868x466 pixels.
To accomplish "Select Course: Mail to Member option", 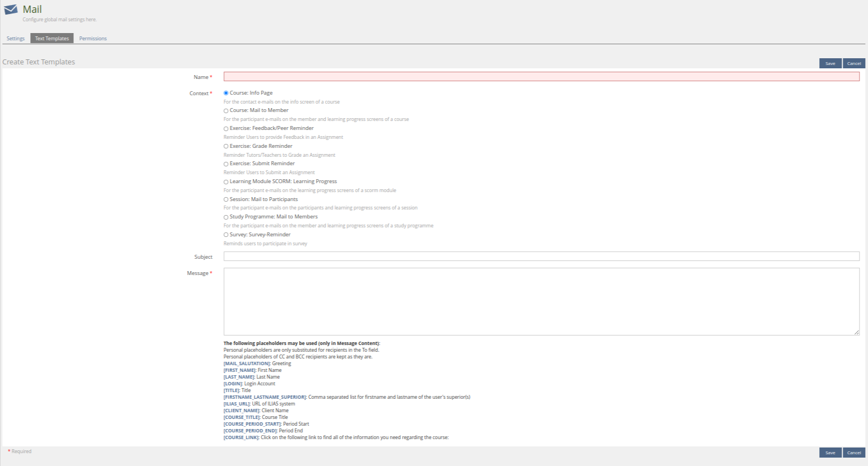I will 226,111.
